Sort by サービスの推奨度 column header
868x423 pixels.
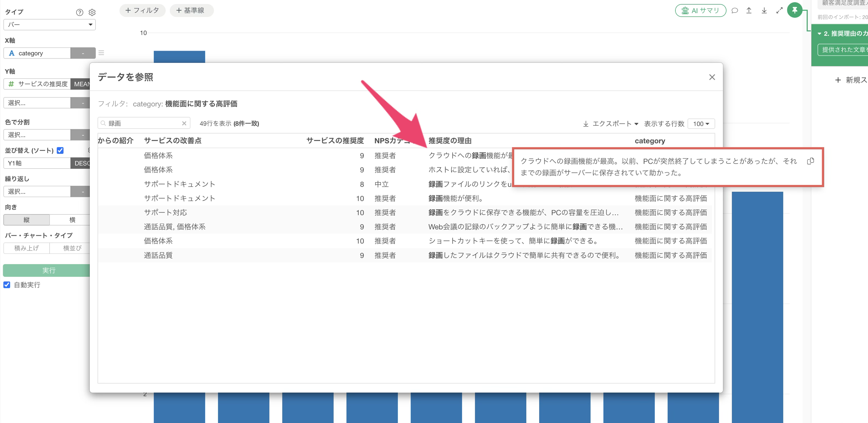(335, 140)
